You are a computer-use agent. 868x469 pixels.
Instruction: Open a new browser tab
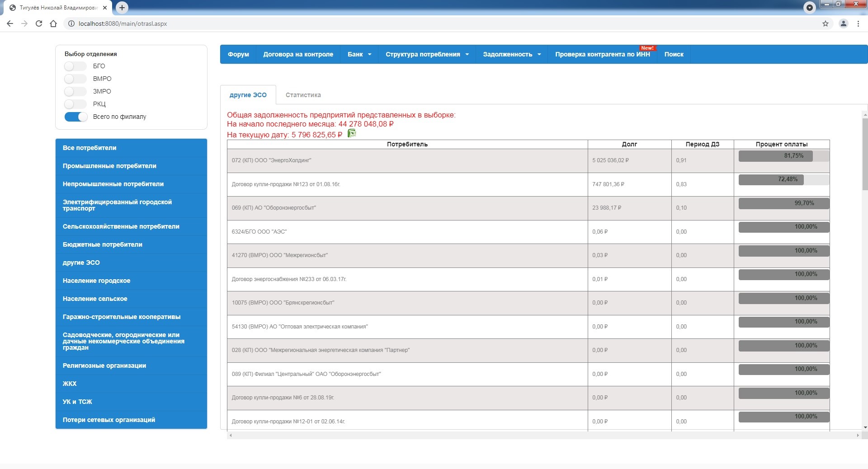[x=122, y=7]
